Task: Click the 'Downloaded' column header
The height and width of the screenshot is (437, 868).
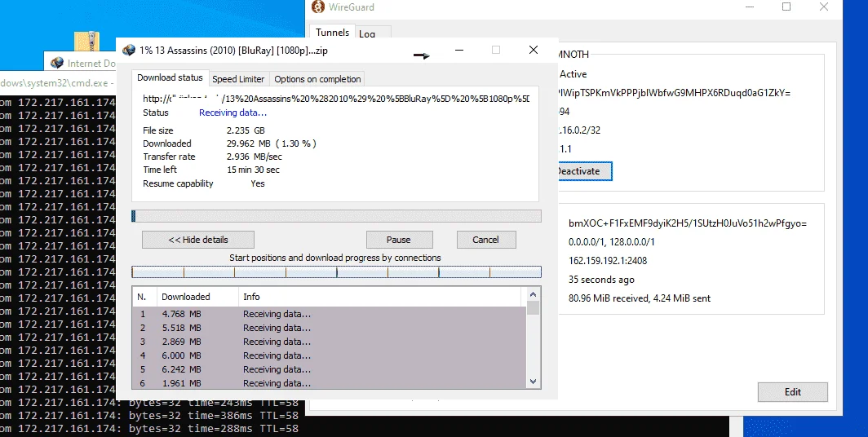Action: 198,297
